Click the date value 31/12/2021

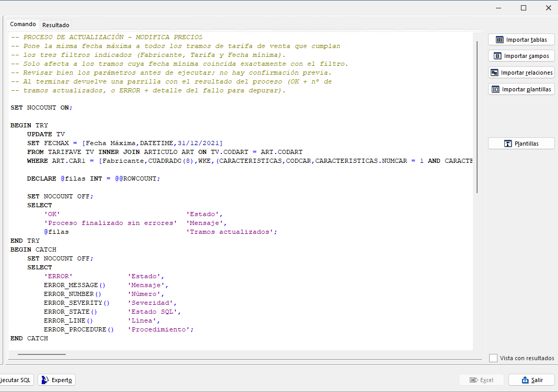click(198, 144)
